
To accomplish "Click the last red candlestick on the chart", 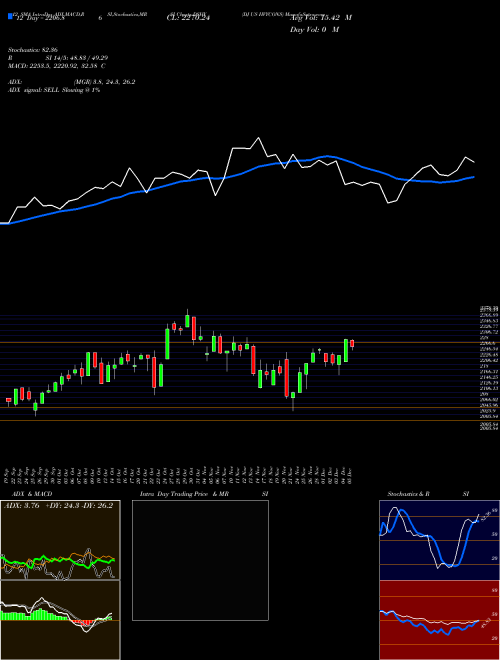I will click(x=352, y=343).
